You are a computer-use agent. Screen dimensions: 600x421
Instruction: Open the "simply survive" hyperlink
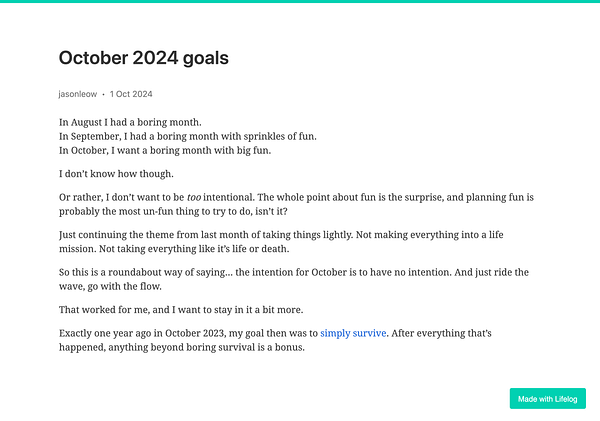[x=360, y=333]
